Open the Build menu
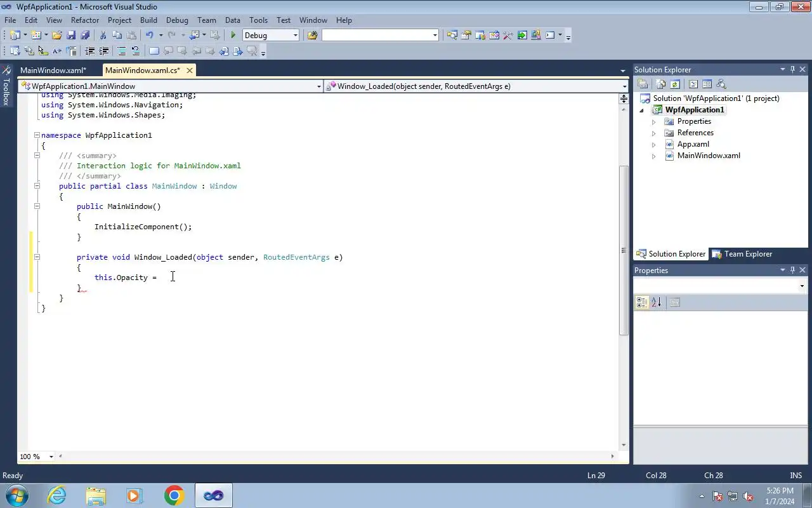This screenshot has width=812, height=508. click(148, 20)
